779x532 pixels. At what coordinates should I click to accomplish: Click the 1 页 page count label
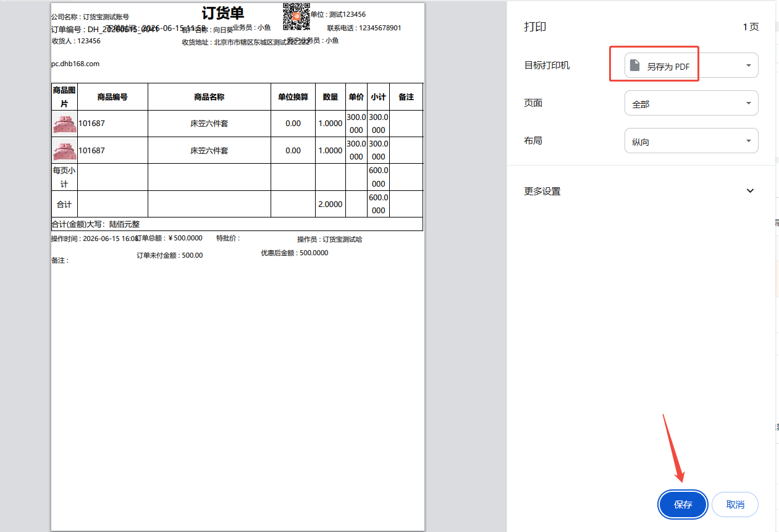pos(751,27)
